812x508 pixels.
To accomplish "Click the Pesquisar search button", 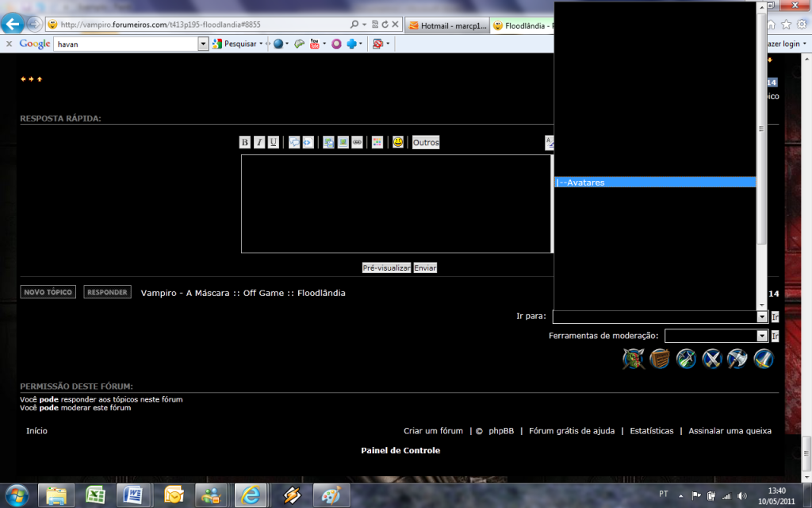I will pos(235,44).
